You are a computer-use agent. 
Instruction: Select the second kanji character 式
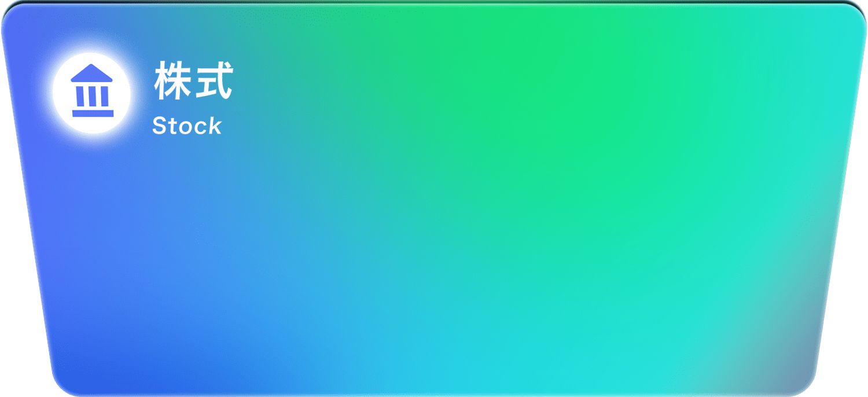[214, 82]
